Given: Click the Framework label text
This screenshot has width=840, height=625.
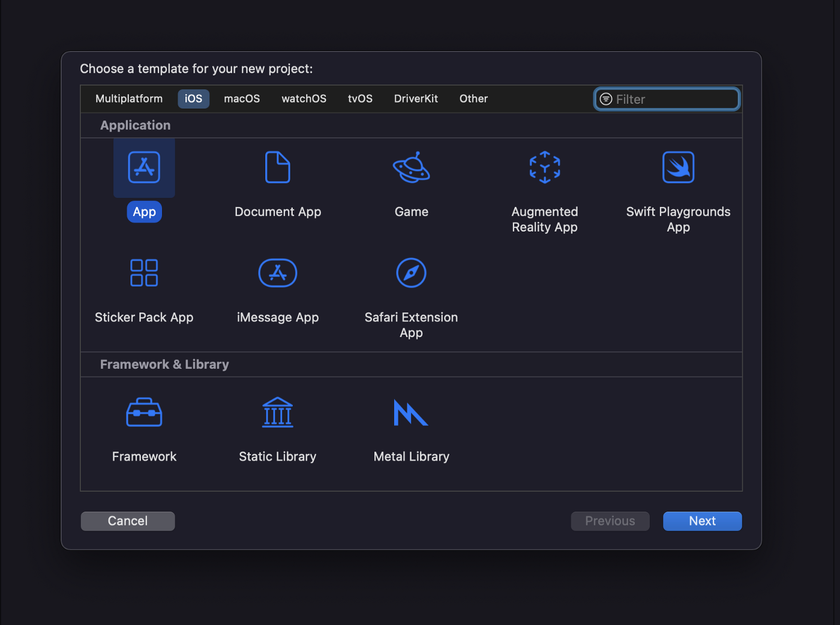Looking at the screenshot, I should click(x=144, y=456).
